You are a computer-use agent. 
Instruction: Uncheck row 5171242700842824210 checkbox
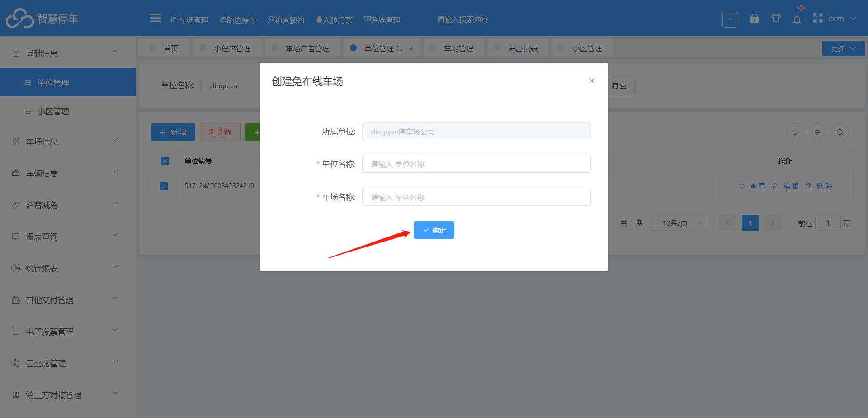point(164,186)
